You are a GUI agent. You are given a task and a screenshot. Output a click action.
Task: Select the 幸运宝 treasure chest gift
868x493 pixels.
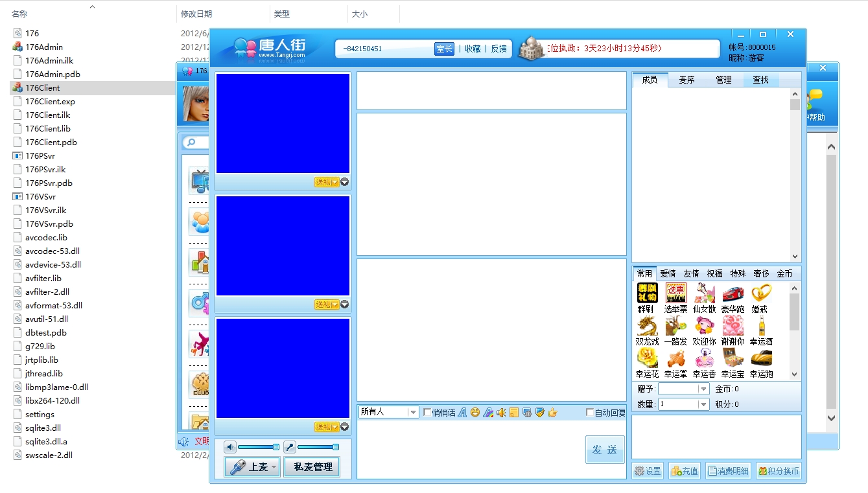[x=733, y=358]
